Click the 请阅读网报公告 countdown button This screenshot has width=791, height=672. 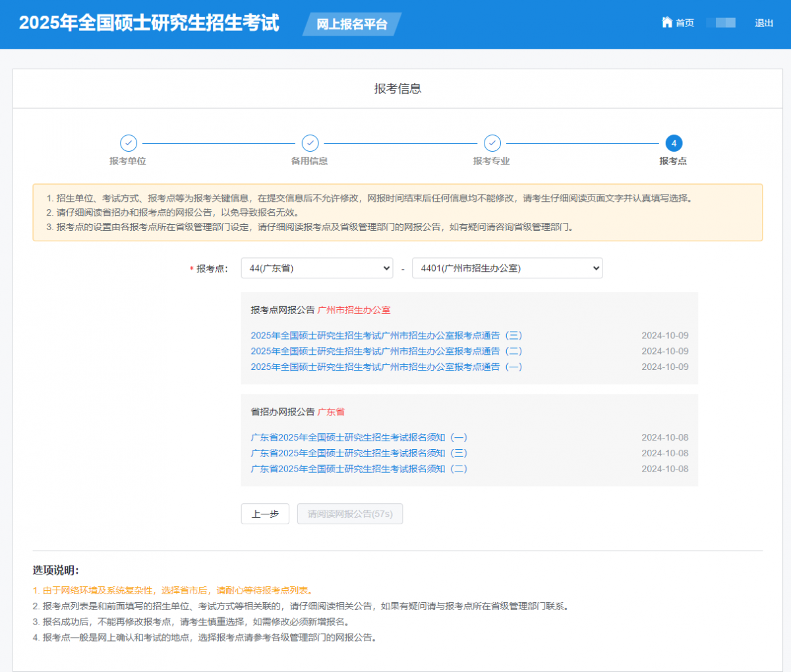click(349, 514)
